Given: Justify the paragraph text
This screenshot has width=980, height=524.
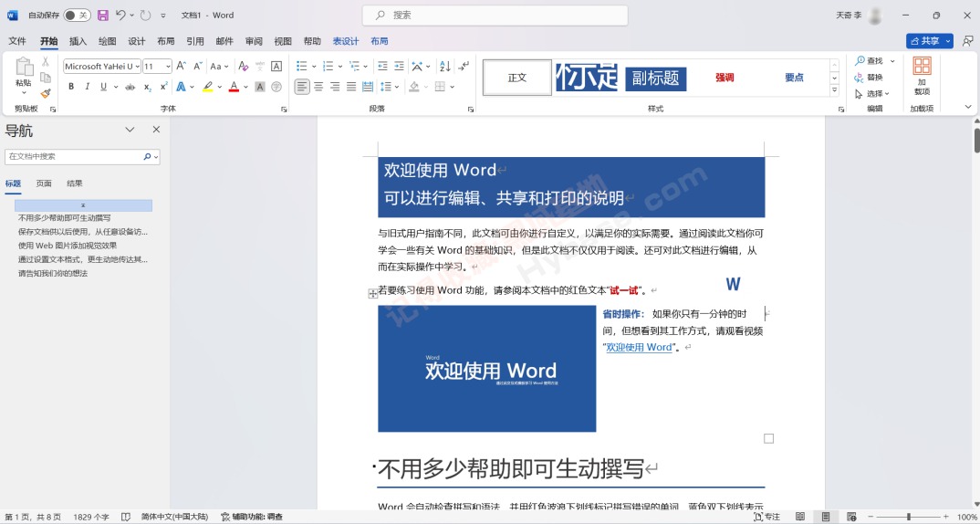Looking at the screenshot, I should click(351, 87).
